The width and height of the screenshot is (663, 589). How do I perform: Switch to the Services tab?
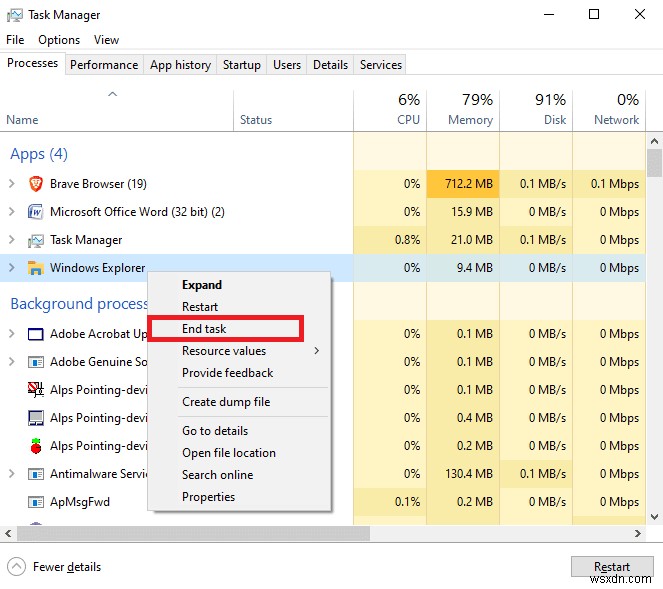pos(381,65)
